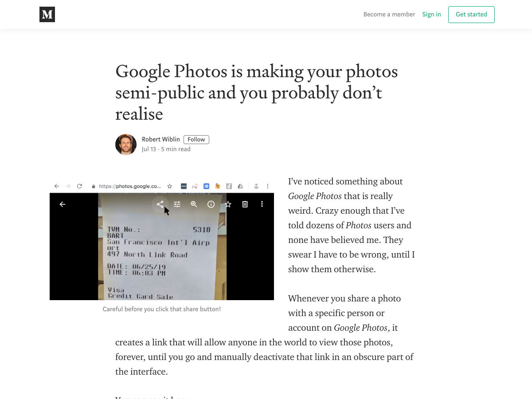The height and width of the screenshot is (399, 532).
Task: Click the Google Drive extension icon
Action: (x=240, y=186)
